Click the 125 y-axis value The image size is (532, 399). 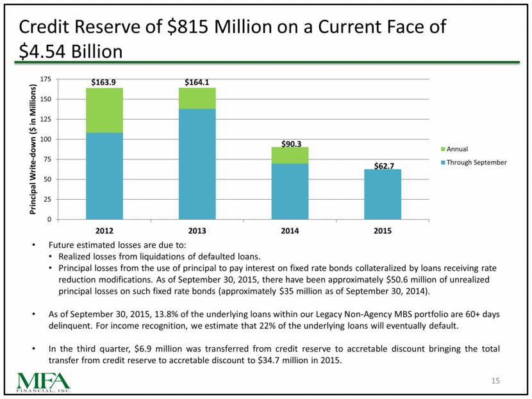[x=46, y=119]
